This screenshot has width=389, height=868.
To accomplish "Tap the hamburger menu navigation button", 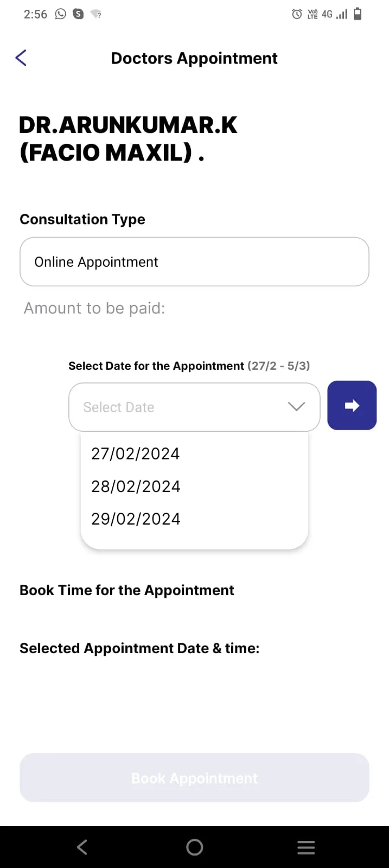I will (x=306, y=846).
